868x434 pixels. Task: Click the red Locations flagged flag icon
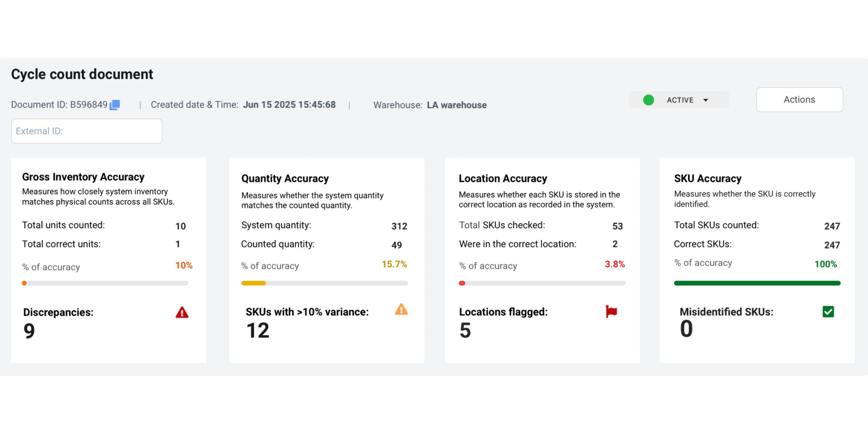611,311
